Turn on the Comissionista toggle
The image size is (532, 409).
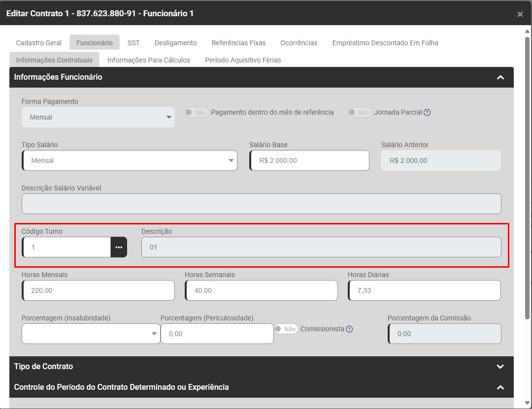tap(286, 329)
